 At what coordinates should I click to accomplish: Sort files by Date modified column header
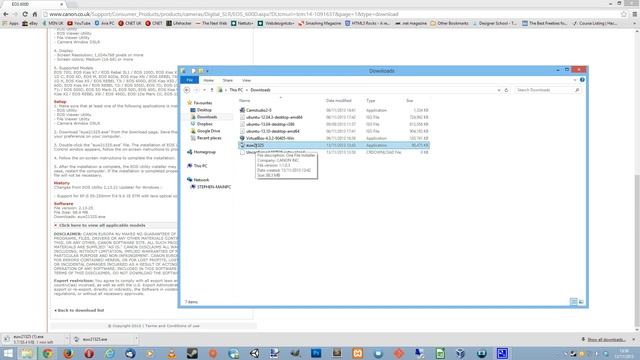click(338, 100)
